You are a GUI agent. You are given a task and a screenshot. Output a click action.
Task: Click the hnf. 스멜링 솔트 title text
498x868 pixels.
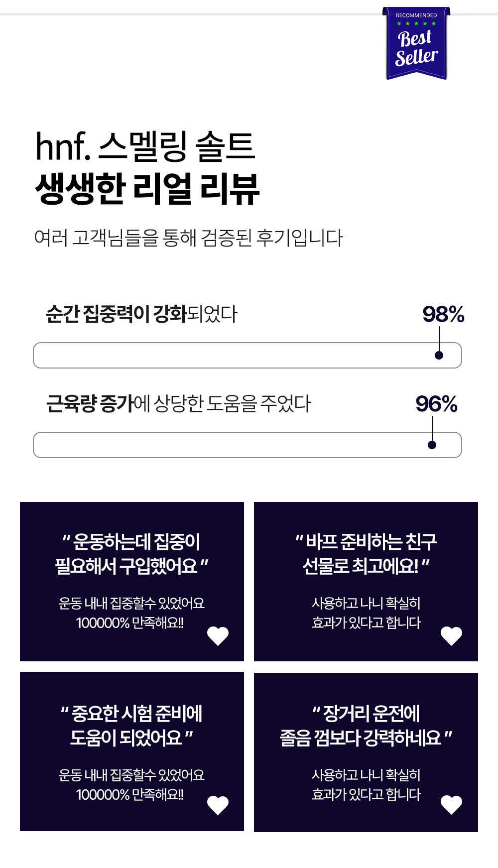(x=145, y=146)
